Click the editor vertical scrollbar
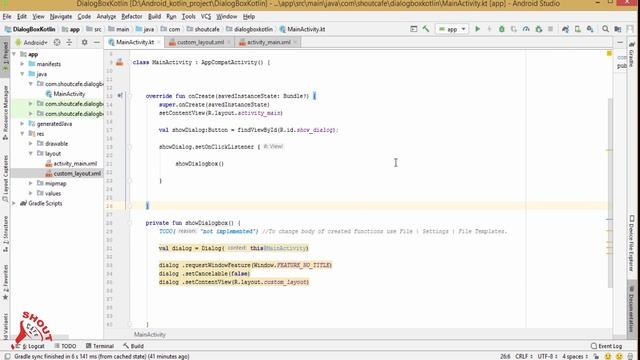The height and width of the screenshot is (360, 640). [x=610, y=192]
